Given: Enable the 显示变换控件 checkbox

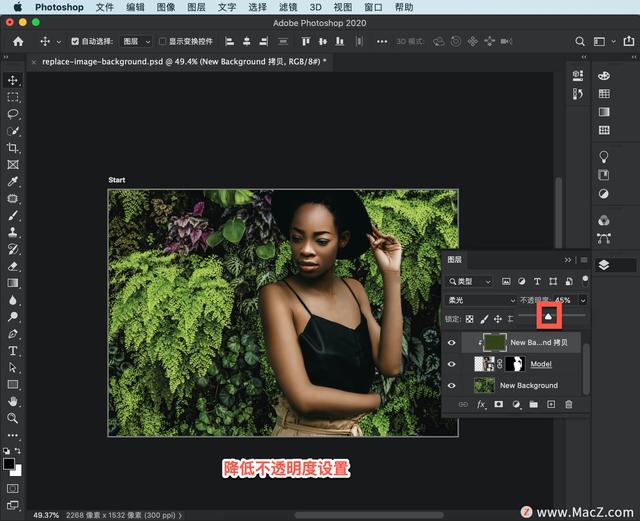Looking at the screenshot, I should pyautogui.click(x=162, y=41).
